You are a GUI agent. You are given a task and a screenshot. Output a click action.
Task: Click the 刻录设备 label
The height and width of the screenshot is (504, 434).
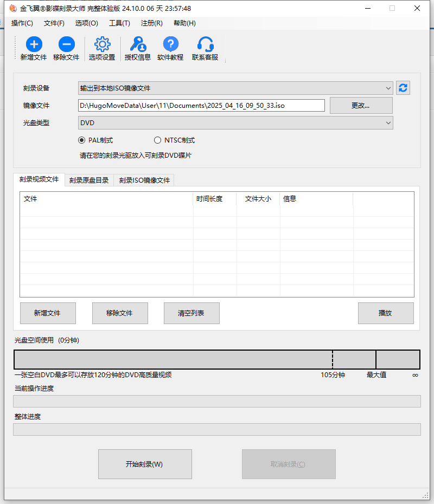(36, 88)
